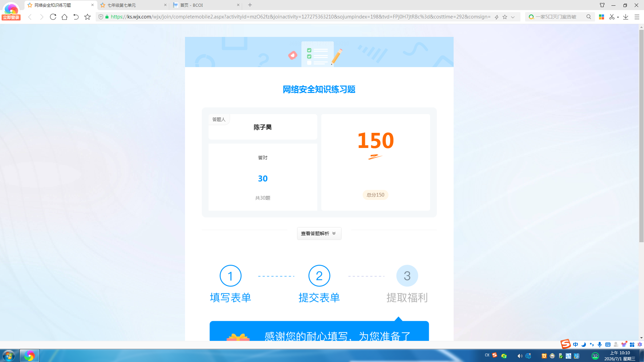
Task: Close the 七年级第七单元 tab
Action: 165,5
